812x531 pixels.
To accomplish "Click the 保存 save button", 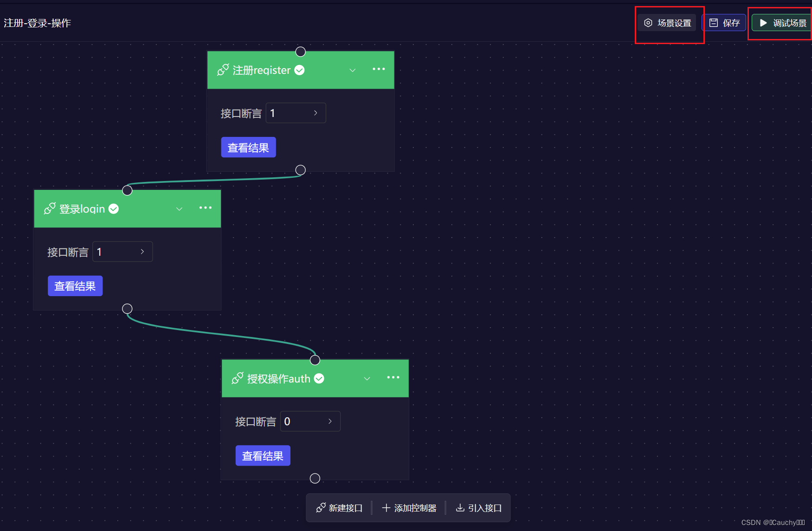I will (724, 23).
